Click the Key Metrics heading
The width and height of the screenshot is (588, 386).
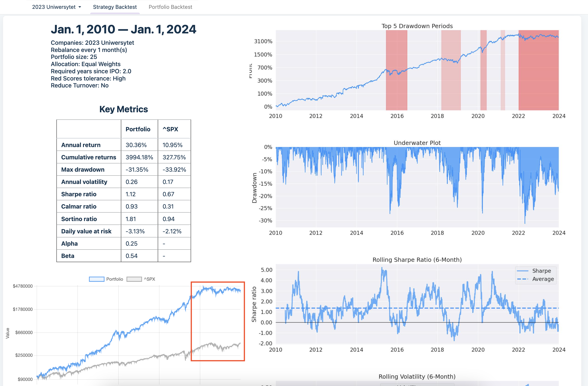click(x=124, y=109)
